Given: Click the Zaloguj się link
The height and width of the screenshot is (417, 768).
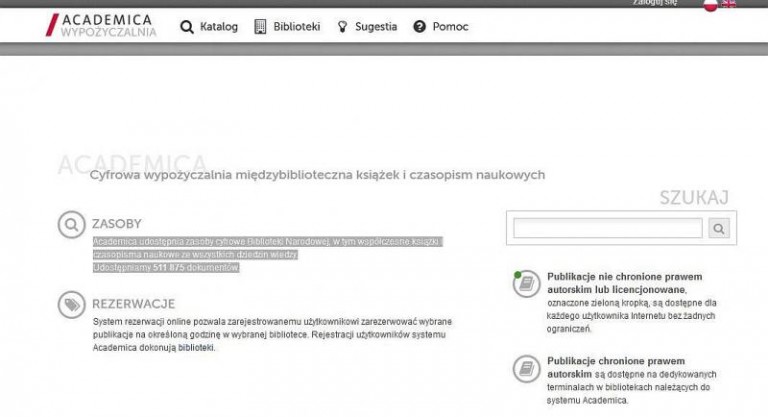Looking at the screenshot, I should coord(654,3).
